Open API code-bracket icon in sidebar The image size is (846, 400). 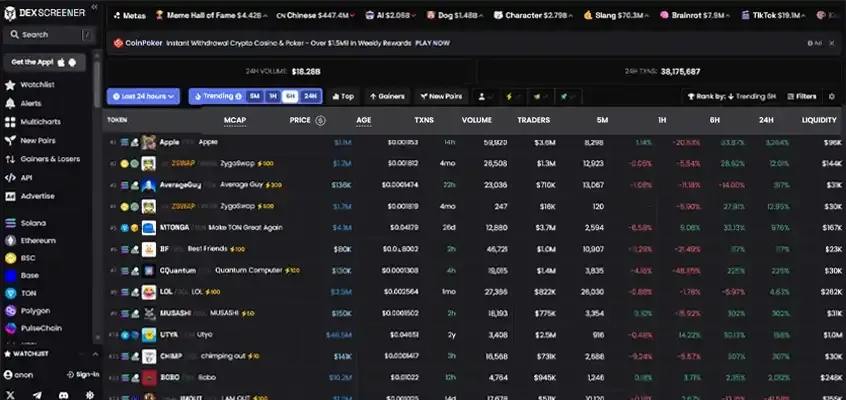click(x=10, y=178)
